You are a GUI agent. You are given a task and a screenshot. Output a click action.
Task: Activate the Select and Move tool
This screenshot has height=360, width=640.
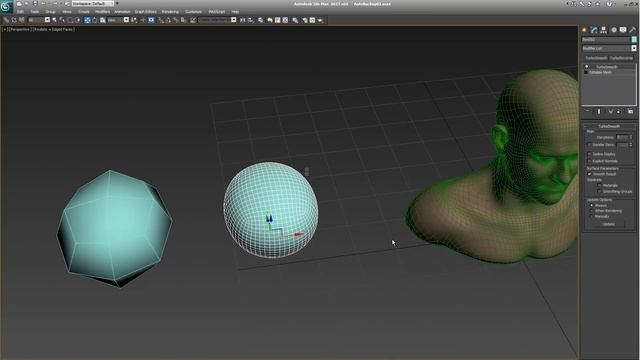(87, 20)
